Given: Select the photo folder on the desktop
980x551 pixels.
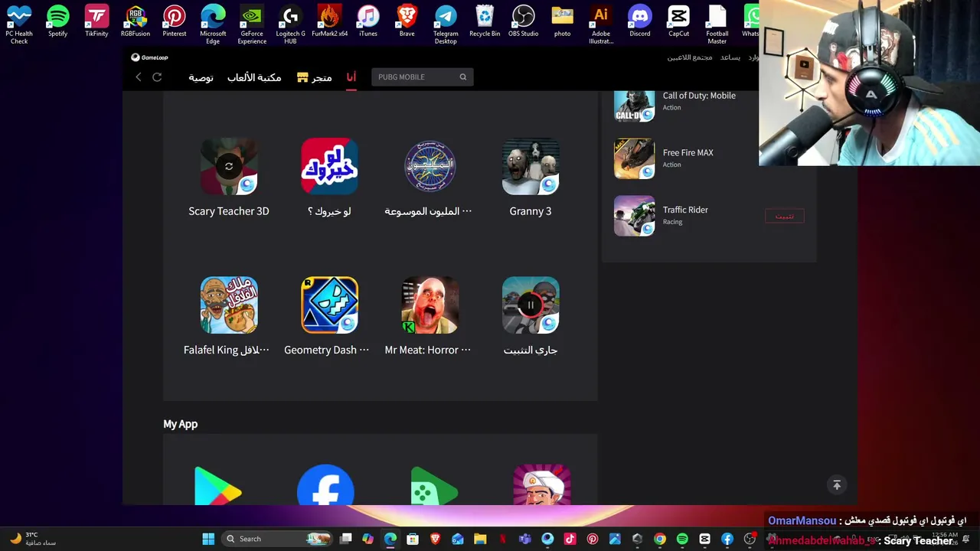Looking at the screenshot, I should pyautogui.click(x=562, y=21).
